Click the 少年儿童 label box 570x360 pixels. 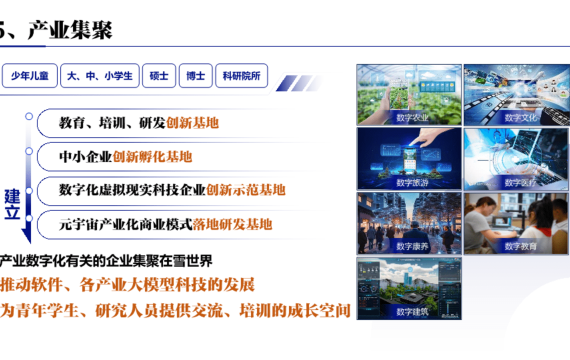(30, 76)
